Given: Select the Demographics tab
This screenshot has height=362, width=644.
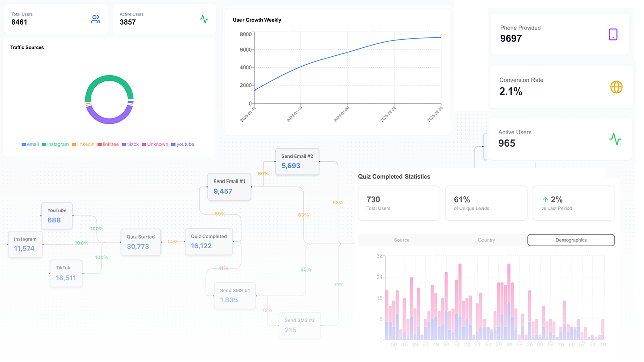Looking at the screenshot, I should point(571,240).
